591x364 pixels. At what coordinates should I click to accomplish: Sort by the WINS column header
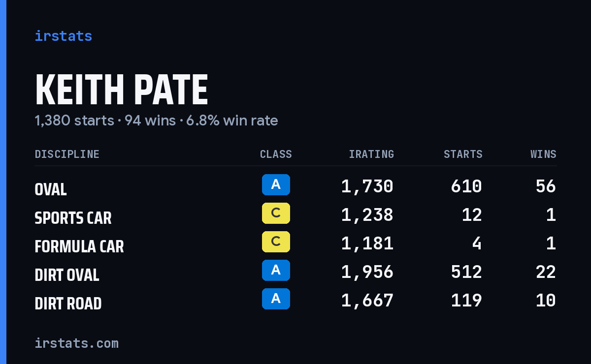tap(543, 154)
